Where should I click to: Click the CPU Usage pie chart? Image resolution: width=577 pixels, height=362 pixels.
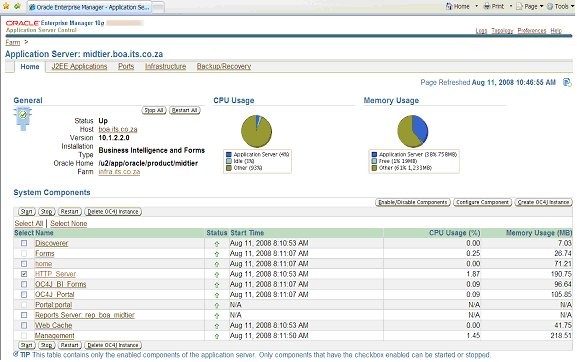(256, 131)
